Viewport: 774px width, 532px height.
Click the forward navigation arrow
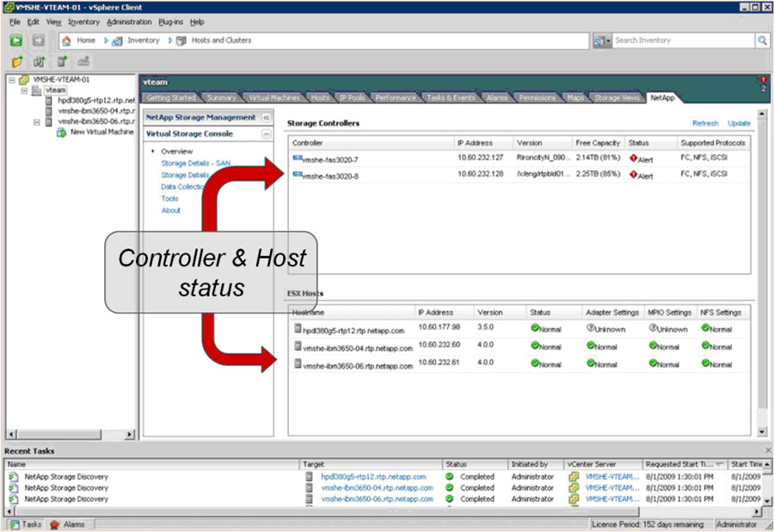(x=39, y=40)
